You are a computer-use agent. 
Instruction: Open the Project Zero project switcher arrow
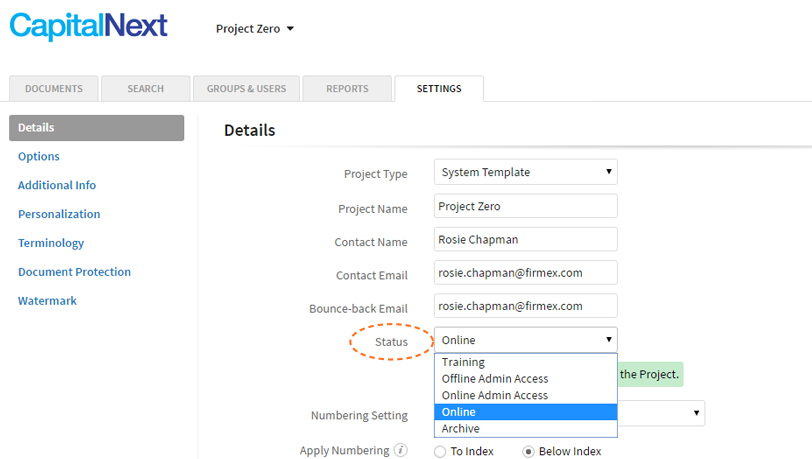point(291,28)
